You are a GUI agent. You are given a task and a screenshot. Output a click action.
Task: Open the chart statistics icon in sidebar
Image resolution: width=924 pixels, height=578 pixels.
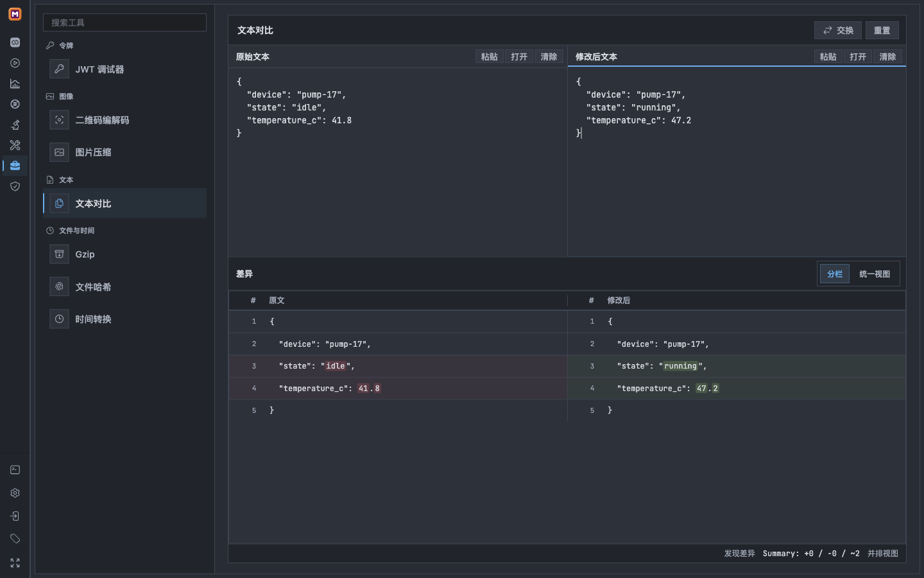[x=15, y=83]
